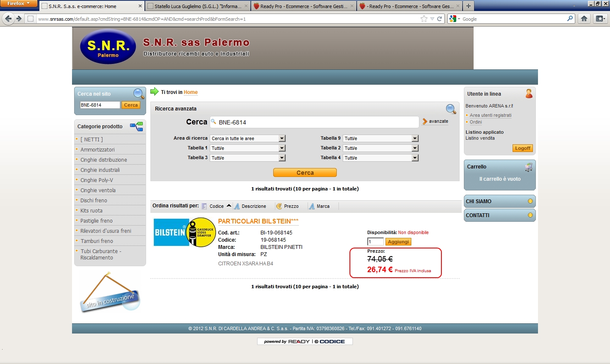Click the wide Cerca button below the Tabella dropdowns
Screen dimensions: 610x364
pos(305,173)
